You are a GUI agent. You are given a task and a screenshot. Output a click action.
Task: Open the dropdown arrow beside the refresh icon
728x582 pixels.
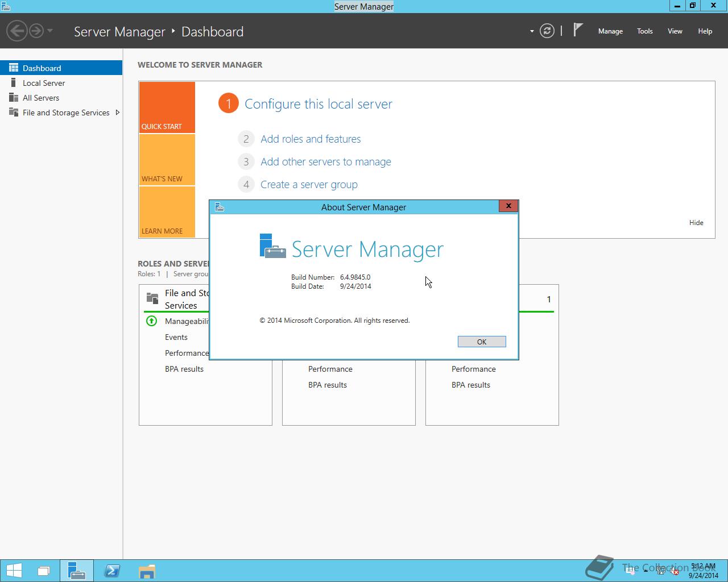click(x=532, y=31)
